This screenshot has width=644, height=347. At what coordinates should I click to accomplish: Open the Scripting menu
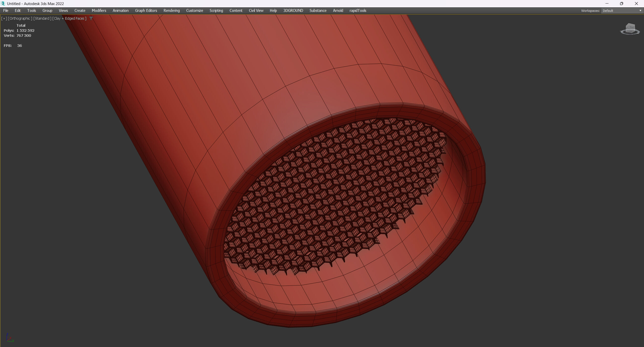(216, 11)
